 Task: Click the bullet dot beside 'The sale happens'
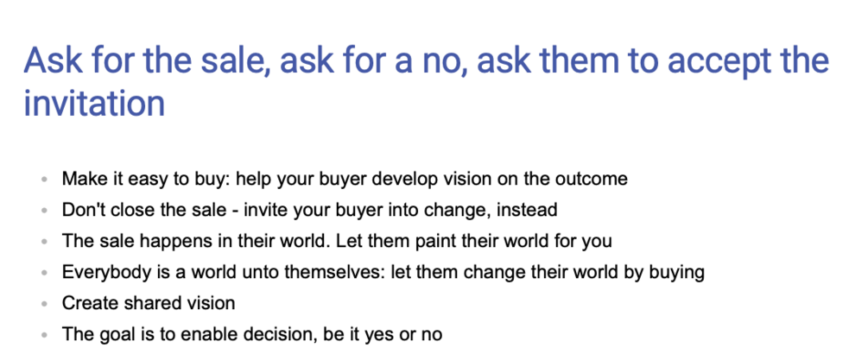click(x=44, y=242)
